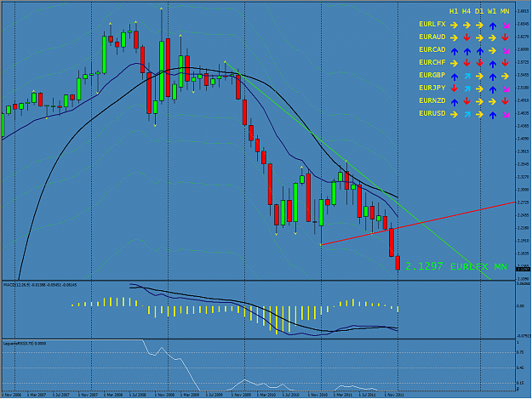Click the EURCHF H1 yellow arrow
Screen dimensions: 532x399
coord(454,63)
